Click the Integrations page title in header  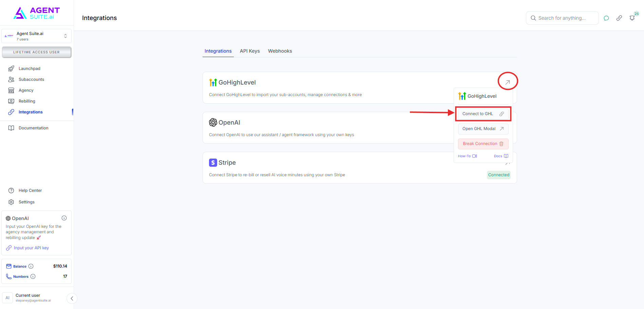pos(99,18)
